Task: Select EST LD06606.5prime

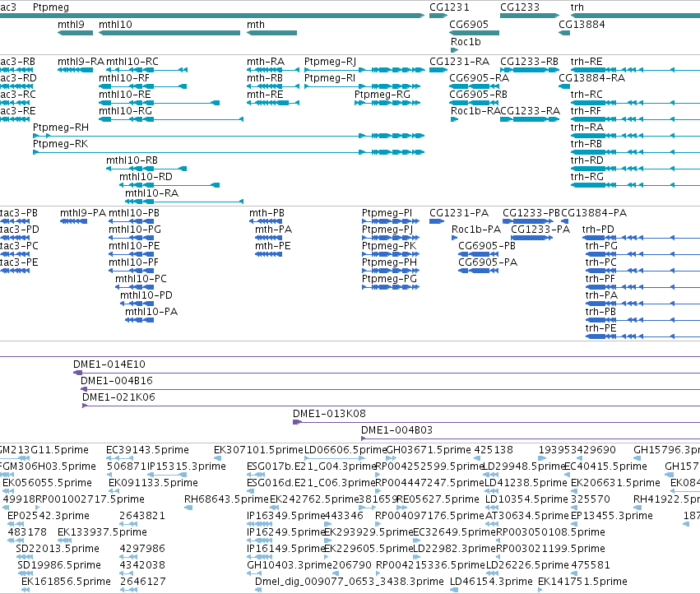Action: pyautogui.click(x=335, y=458)
